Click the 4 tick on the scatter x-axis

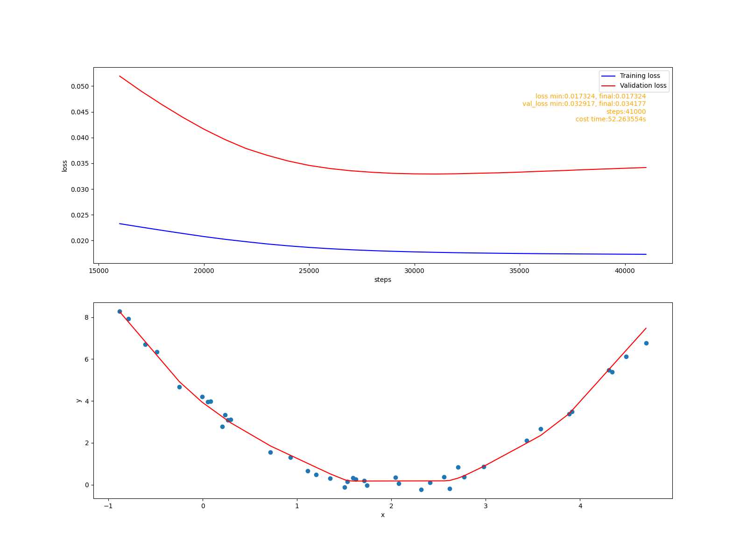[580, 506]
